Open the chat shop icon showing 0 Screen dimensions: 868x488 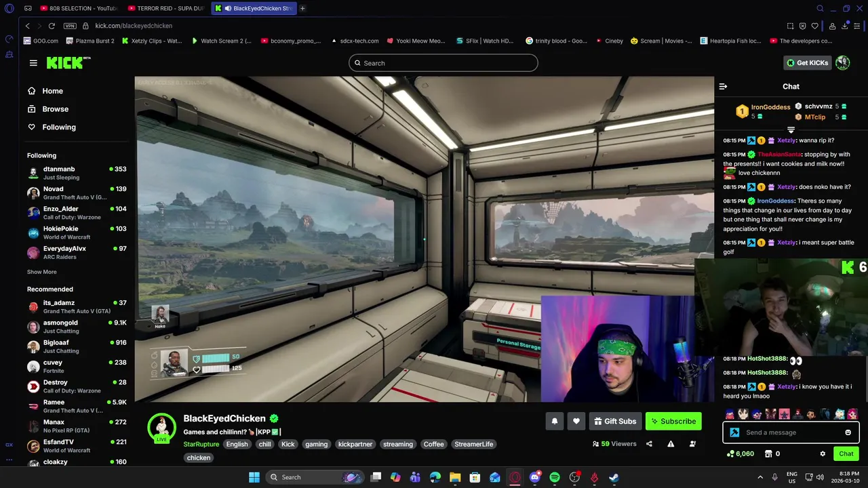tap(772, 454)
